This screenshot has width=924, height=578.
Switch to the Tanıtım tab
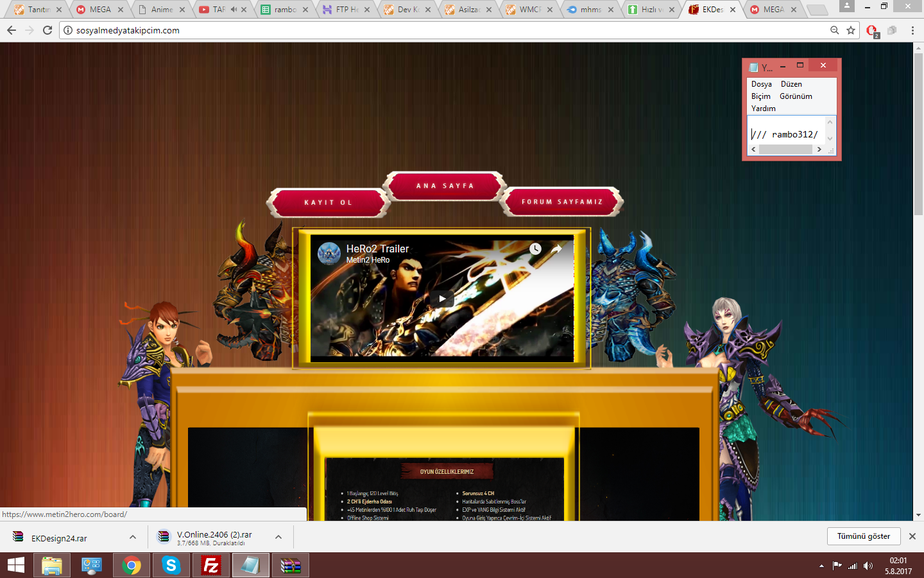pos(37,10)
